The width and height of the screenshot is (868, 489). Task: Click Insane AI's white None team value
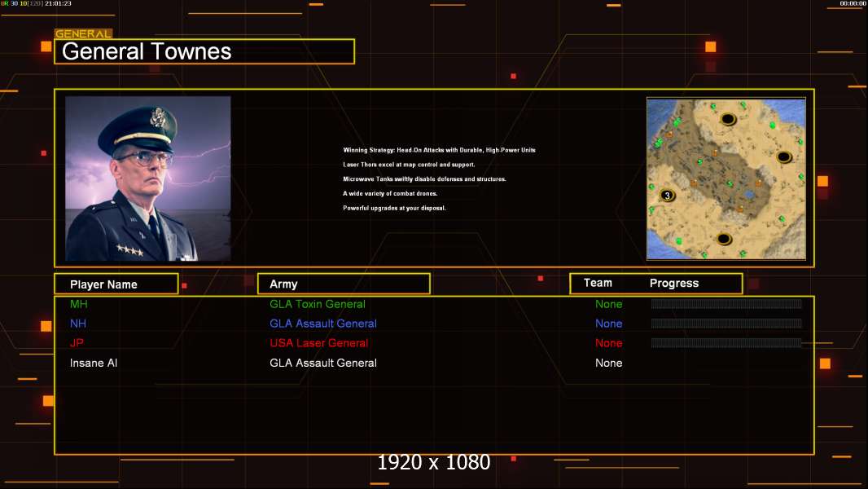coord(609,363)
